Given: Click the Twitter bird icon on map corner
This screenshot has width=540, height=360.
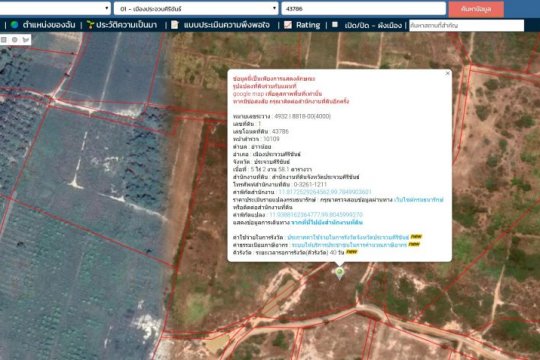Looking at the screenshot, I should point(26,40).
